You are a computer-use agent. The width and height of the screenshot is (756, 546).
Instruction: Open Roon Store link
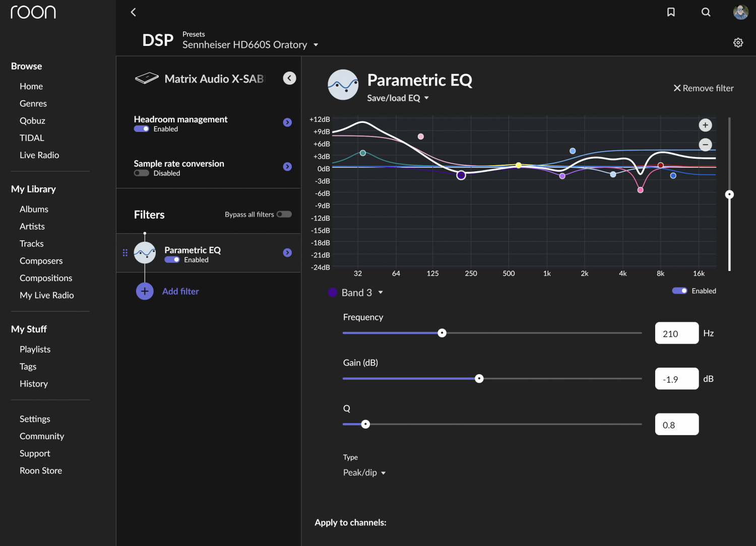tap(41, 470)
